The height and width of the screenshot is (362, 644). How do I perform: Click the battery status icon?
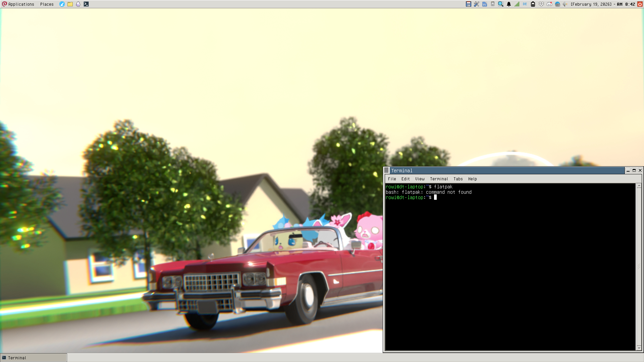533,4
